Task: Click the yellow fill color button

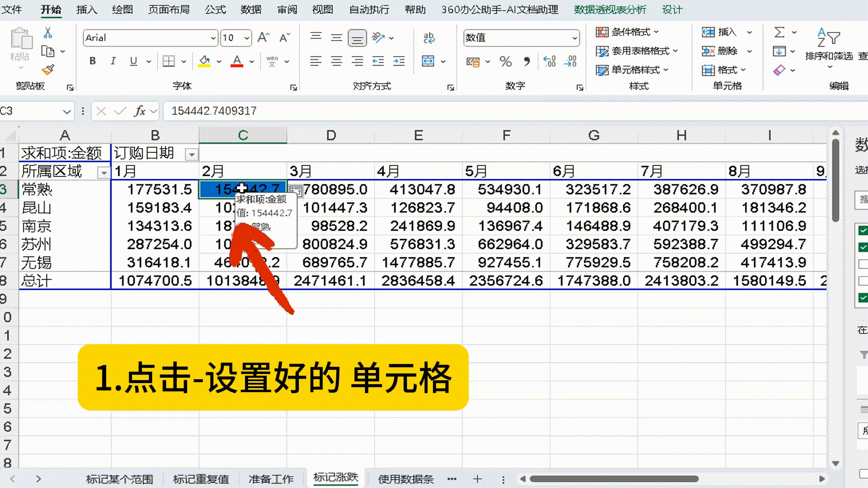Action: [204, 61]
